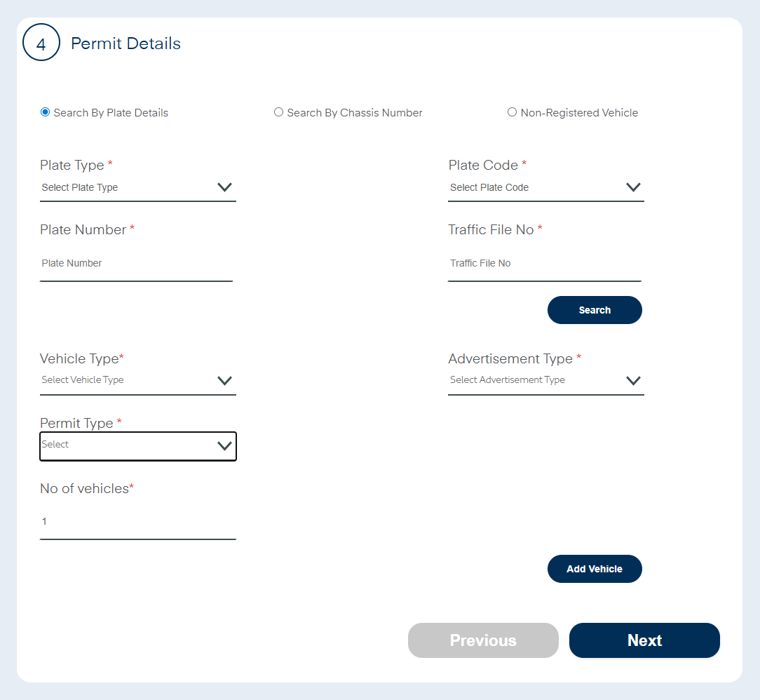Screen dimensions: 760x700
Task: Click the Search button
Action: coord(595,310)
